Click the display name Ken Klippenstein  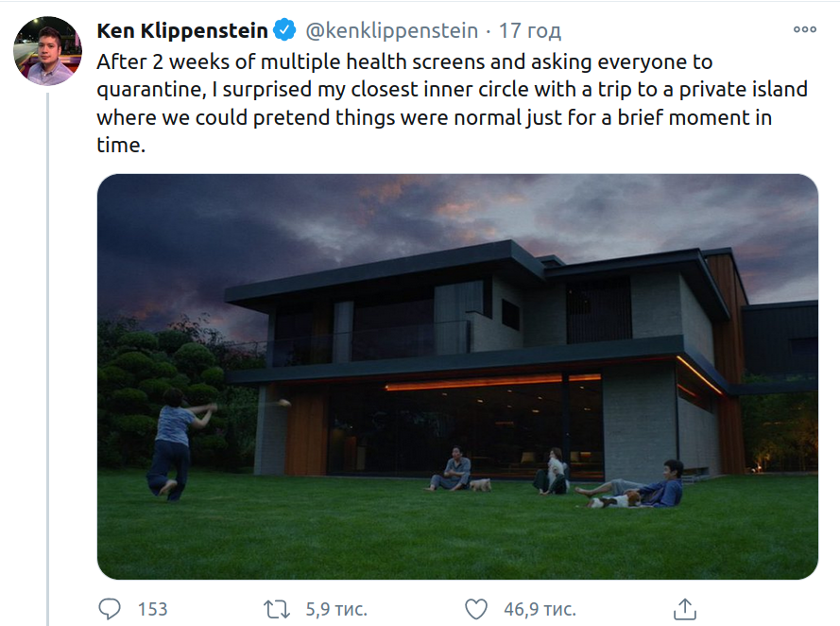tap(182, 31)
